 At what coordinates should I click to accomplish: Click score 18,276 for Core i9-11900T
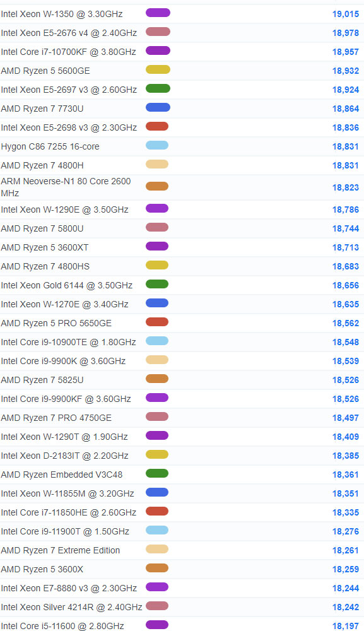[x=346, y=531]
